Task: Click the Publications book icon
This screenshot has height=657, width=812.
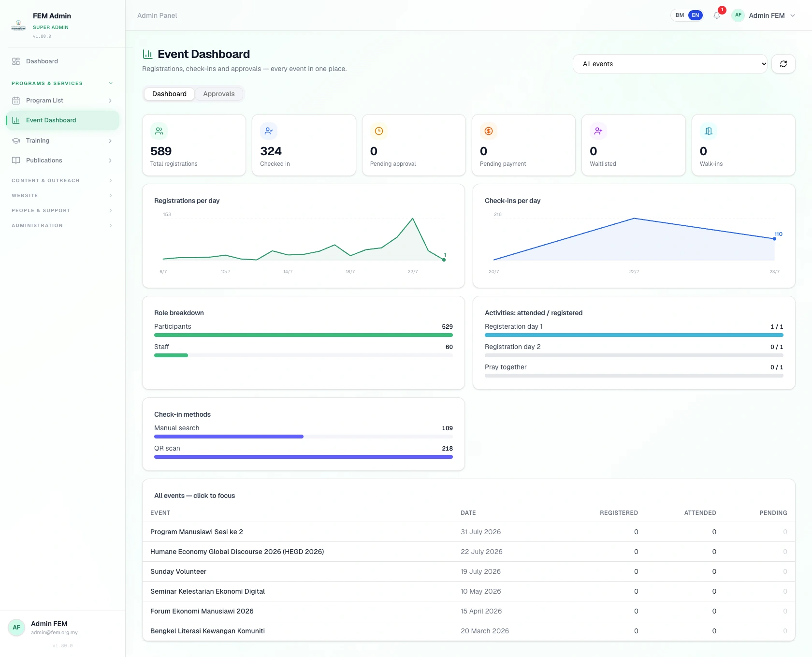Action: pos(16,161)
